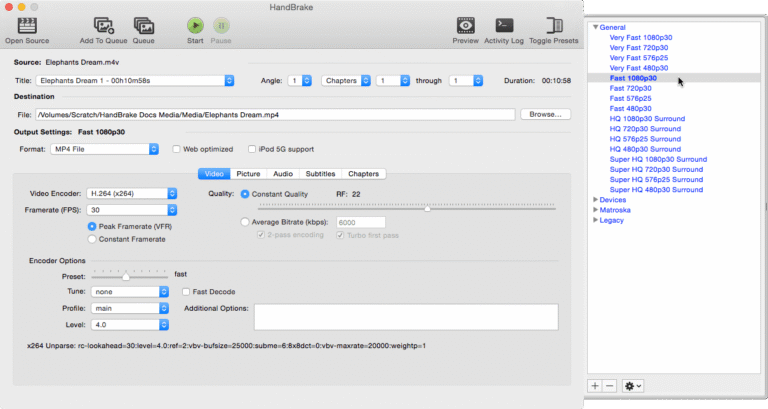768x409 pixels.
Task: Open the Tune dropdown
Action: (x=130, y=291)
